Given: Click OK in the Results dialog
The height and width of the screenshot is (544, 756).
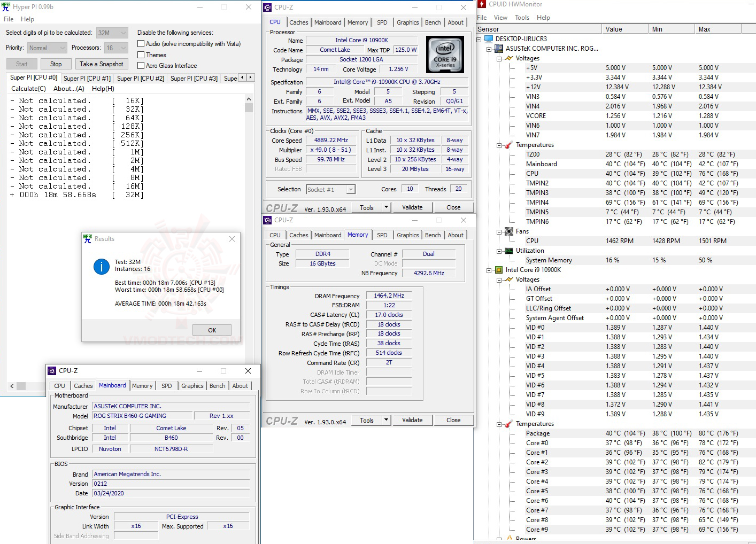Looking at the screenshot, I should [x=212, y=330].
